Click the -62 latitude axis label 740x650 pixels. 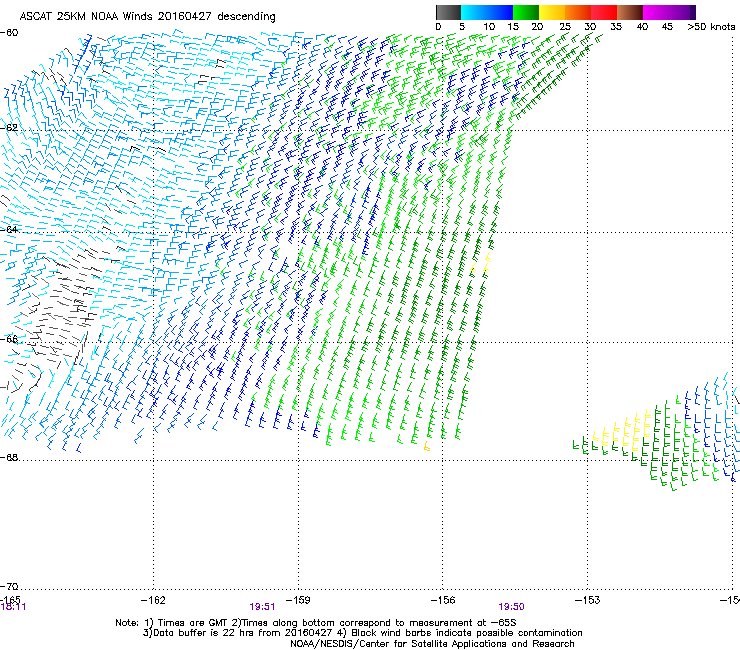click(x=9, y=128)
